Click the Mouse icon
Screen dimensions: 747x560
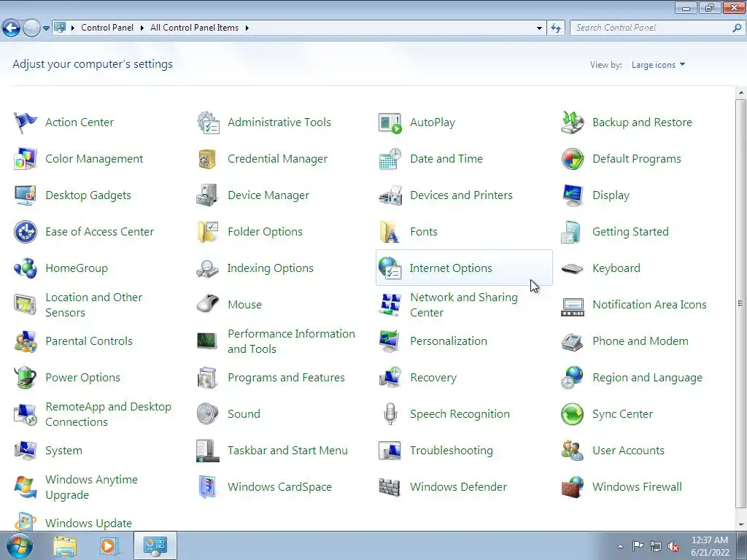pos(208,304)
